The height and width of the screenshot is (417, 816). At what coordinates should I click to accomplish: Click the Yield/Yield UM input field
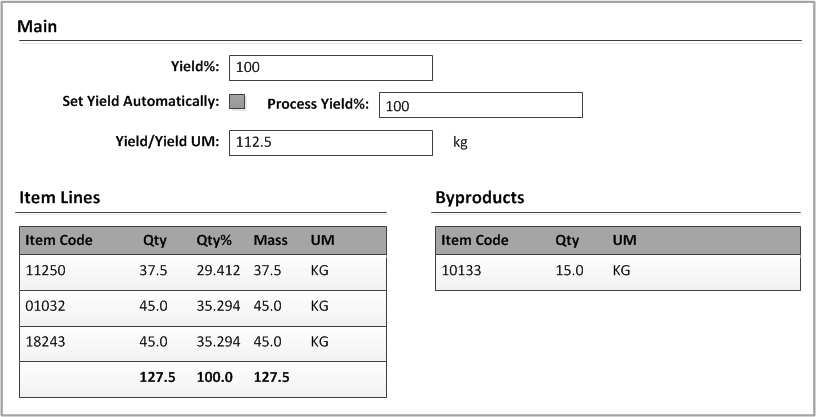click(x=330, y=143)
